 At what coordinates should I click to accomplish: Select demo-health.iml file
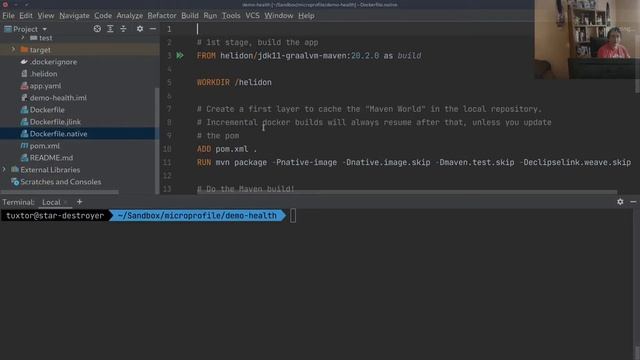(58, 98)
